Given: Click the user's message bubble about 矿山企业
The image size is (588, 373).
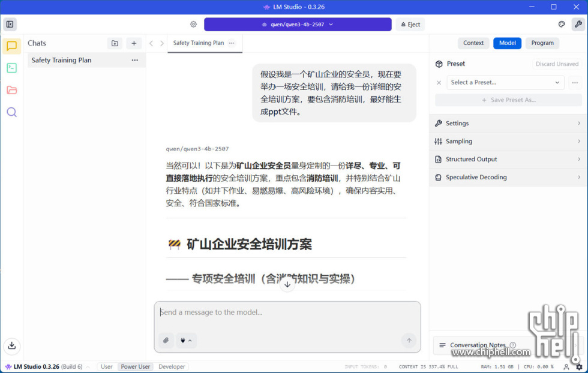Looking at the screenshot, I should pos(334,93).
